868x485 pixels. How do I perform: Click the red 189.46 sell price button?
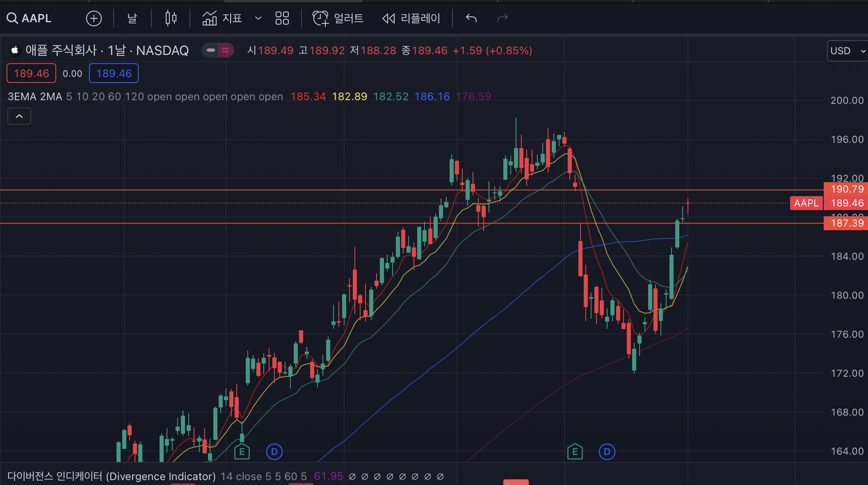[x=31, y=73]
